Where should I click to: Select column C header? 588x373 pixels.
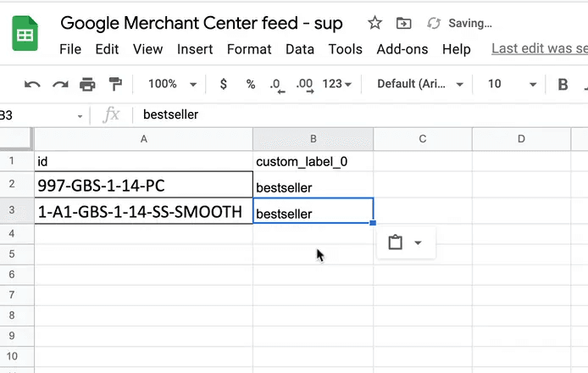click(423, 139)
